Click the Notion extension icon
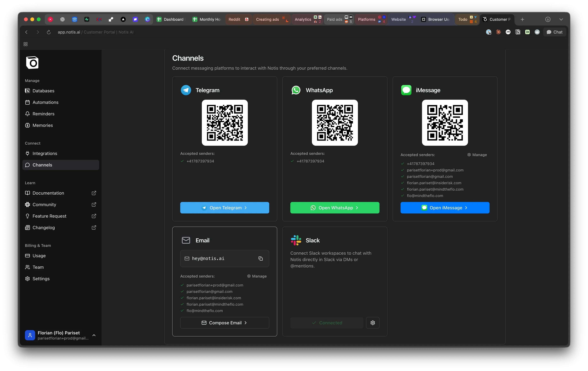588x371 pixels. coord(518,32)
